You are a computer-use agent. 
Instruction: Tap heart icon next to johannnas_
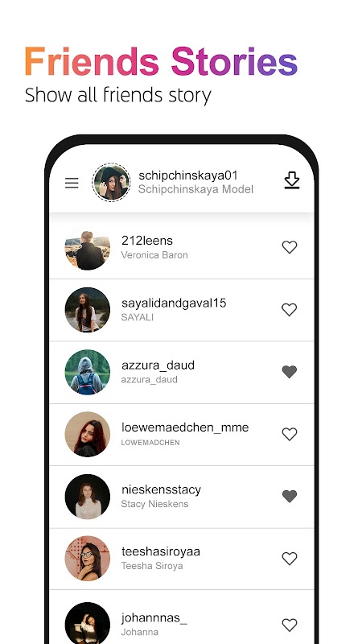290,625
